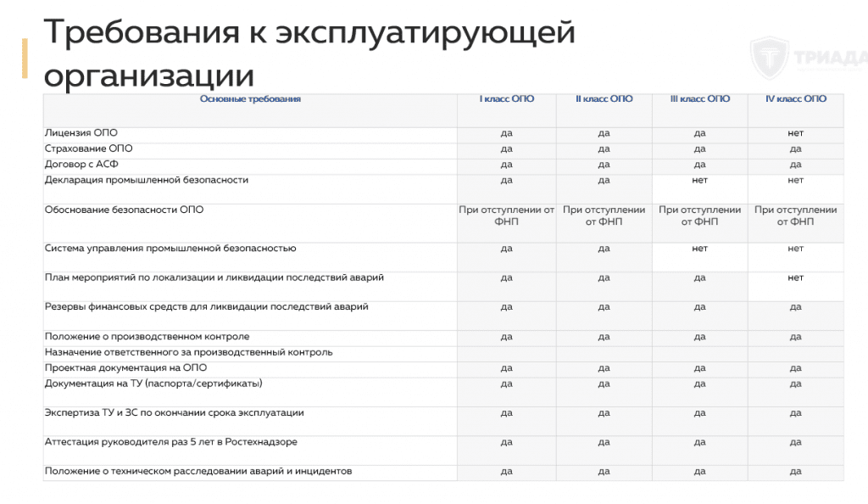Select IV класс 'да' for Страхование ОПО
The width and height of the screenshot is (868, 504).
(x=795, y=149)
